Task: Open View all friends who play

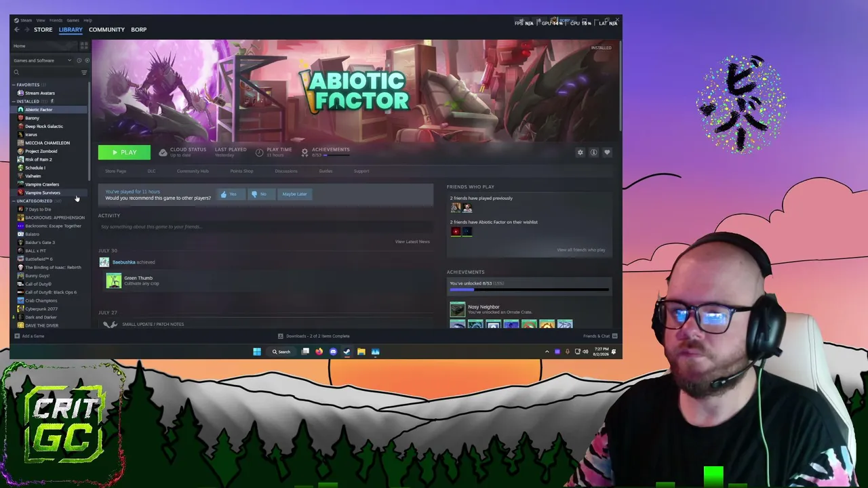Action: (x=581, y=250)
